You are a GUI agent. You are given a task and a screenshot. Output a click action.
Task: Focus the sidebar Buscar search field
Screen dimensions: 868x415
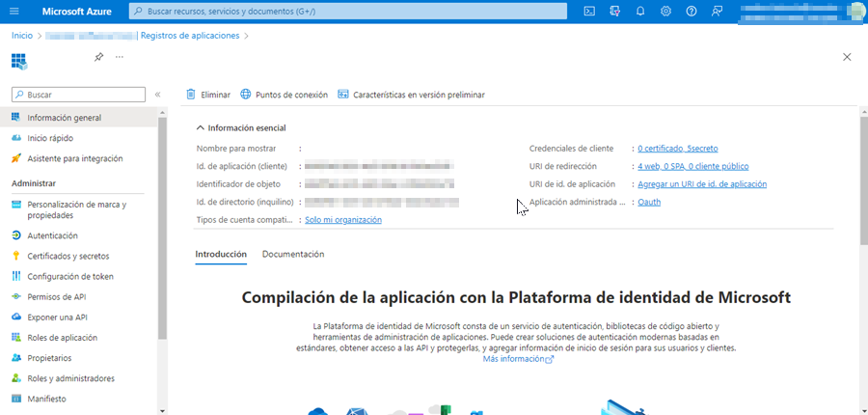tap(78, 95)
